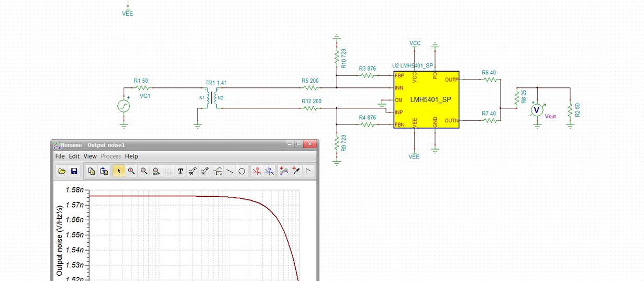Select the straight line drawing tool
This screenshot has height=281, width=644.
230,171
